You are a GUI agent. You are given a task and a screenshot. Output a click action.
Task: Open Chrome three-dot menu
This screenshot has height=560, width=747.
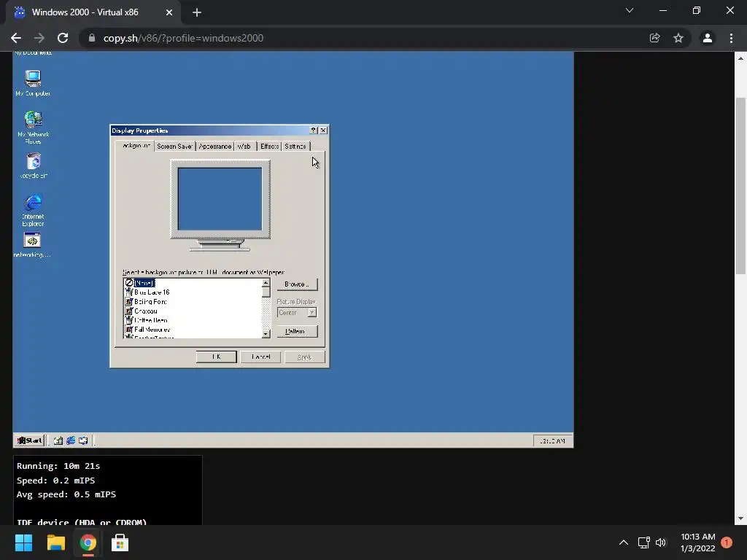click(x=731, y=38)
